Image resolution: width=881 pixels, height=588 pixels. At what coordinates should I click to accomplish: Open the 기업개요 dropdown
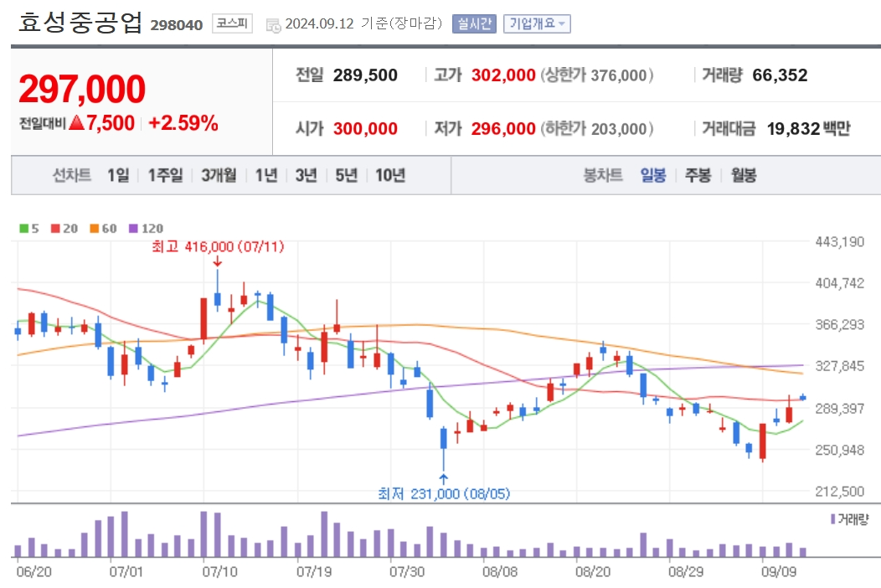537,23
